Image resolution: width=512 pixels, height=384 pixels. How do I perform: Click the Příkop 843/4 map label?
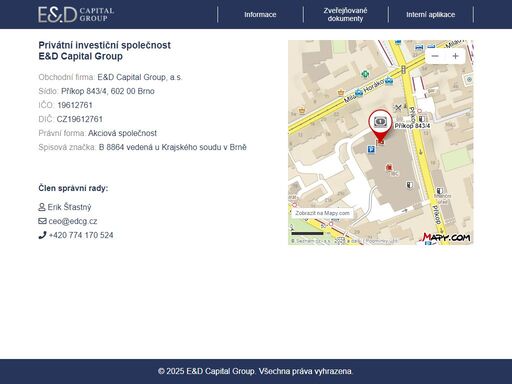point(412,126)
